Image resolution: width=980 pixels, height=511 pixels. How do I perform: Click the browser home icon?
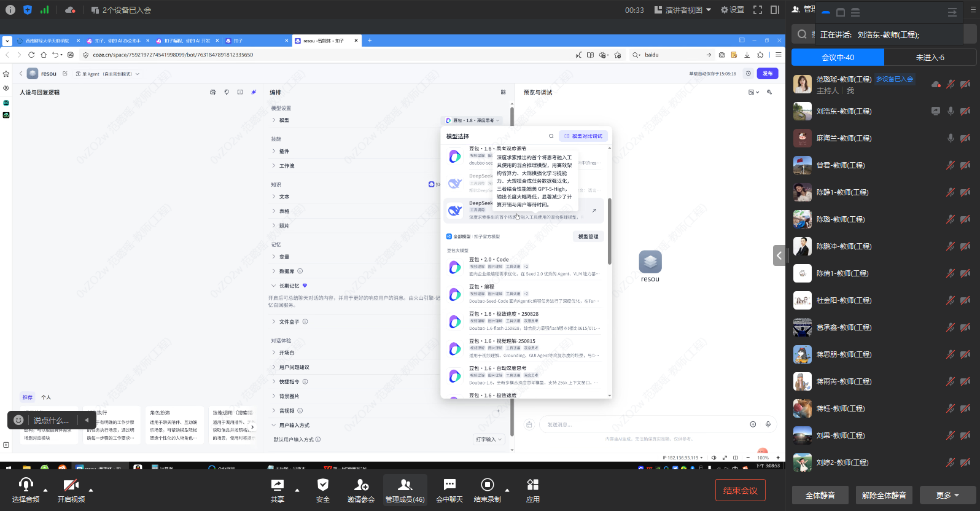click(44, 55)
